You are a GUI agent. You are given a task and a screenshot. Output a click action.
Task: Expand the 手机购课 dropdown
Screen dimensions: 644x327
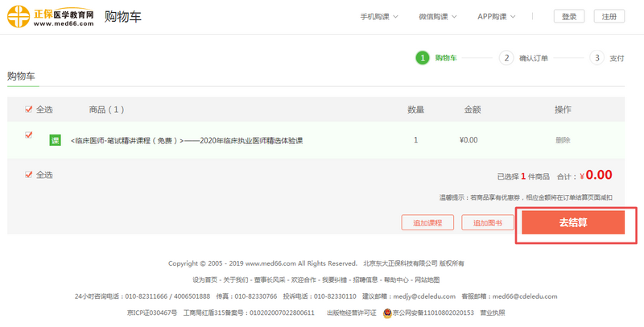tap(378, 17)
